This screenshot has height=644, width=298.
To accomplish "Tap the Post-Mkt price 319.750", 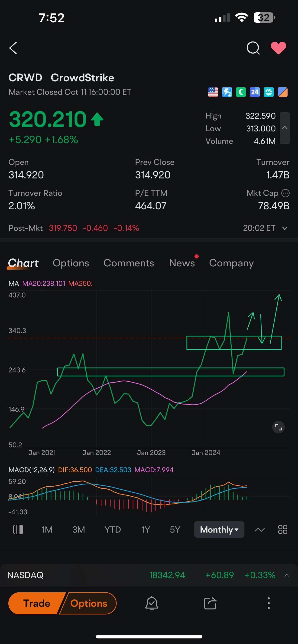I will [x=63, y=228].
